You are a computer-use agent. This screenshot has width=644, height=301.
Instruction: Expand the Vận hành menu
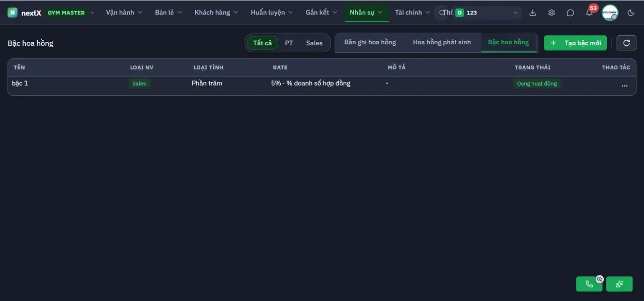click(124, 13)
